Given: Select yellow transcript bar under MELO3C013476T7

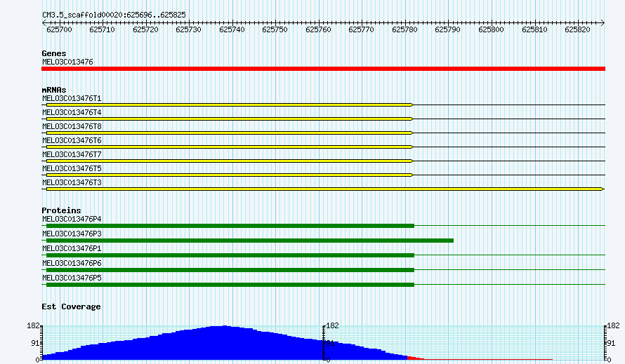Looking at the screenshot, I should 230,161.
